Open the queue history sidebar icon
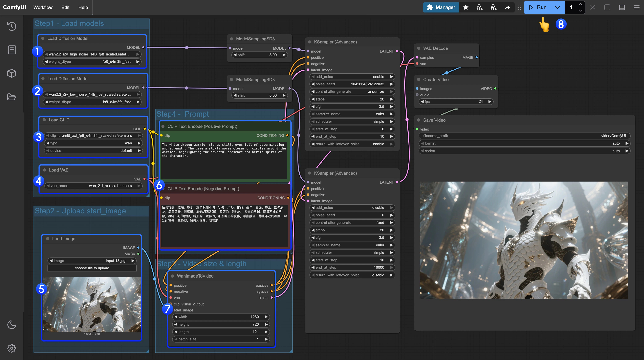This screenshot has height=360, width=644. (x=12, y=26)
